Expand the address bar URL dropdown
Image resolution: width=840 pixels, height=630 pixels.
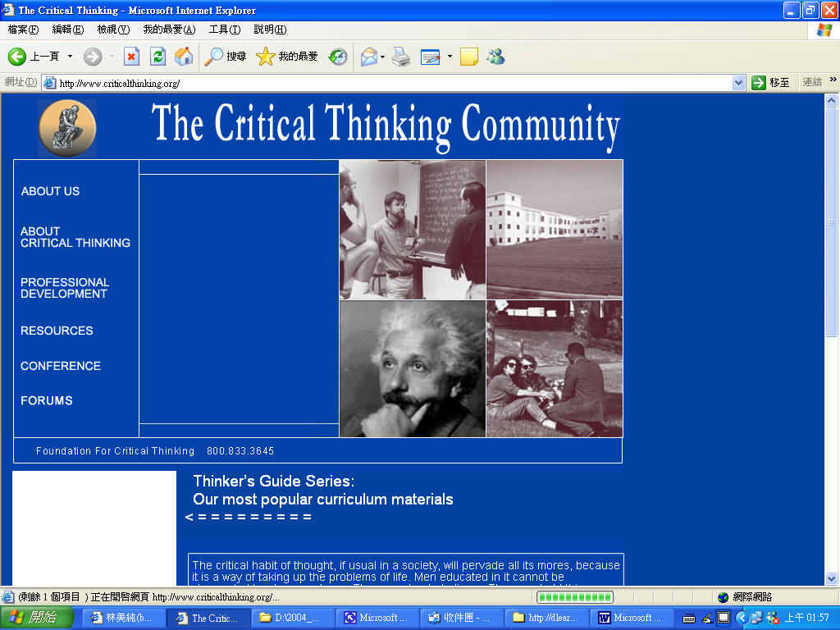(739, 83)
